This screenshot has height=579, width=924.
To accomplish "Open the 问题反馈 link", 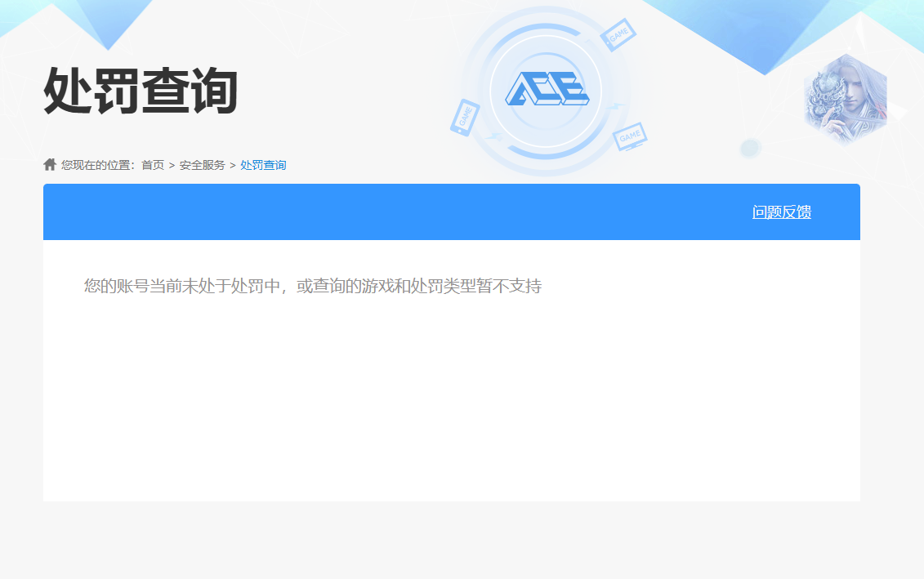I will [x=781, y=212].
